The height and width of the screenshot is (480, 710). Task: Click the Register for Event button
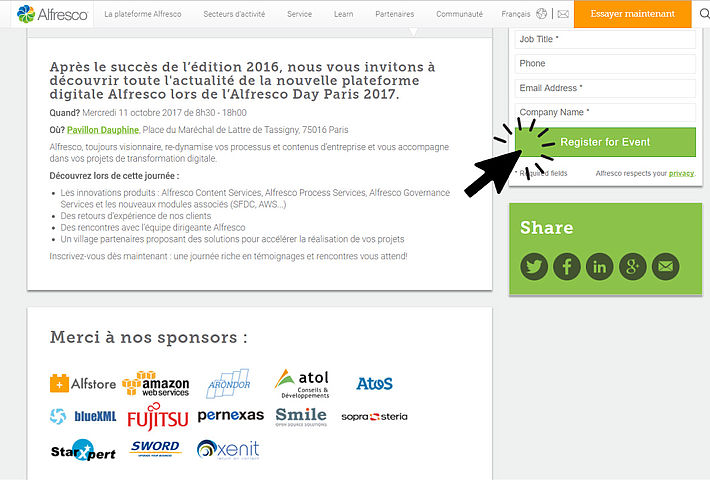(x=605, y=142)
